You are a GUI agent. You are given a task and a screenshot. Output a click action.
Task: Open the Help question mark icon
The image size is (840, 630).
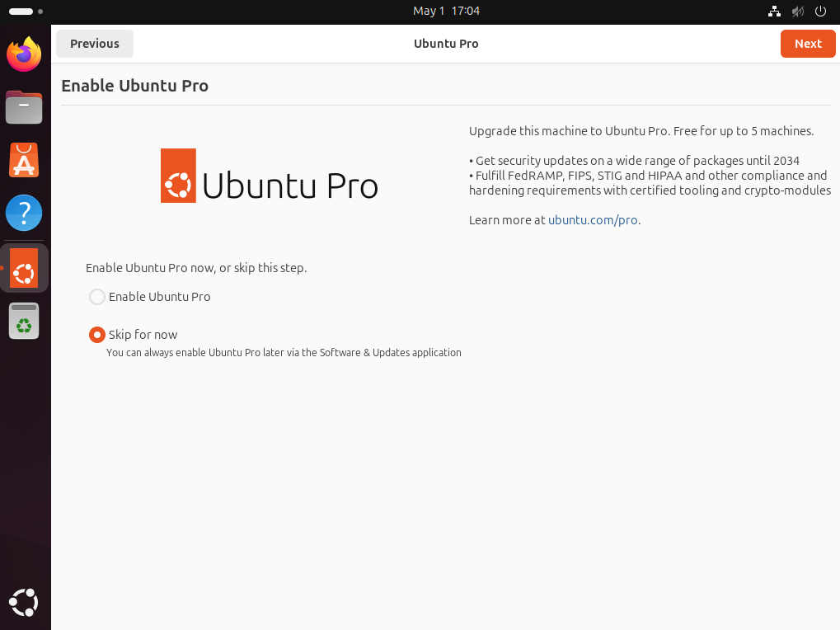coord(24,213)
